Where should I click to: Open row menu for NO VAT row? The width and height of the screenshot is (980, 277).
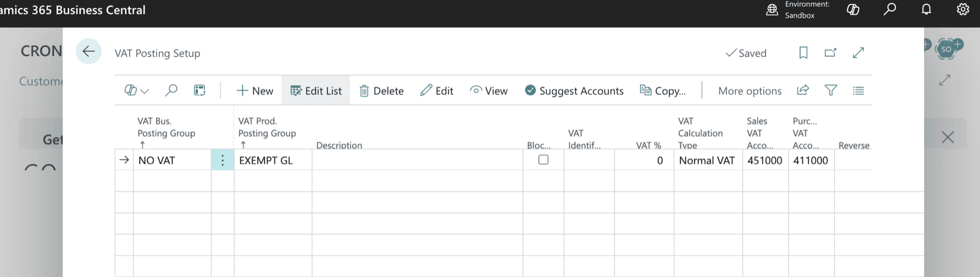coord(222,160)
